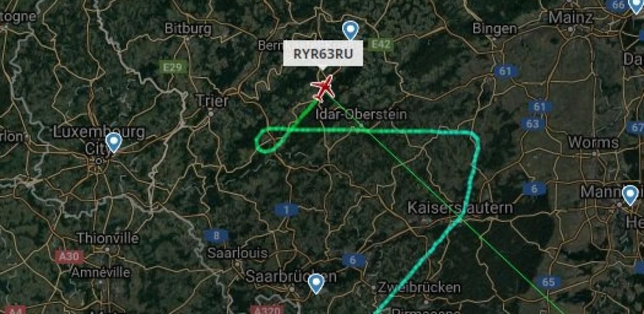Click the Mainz city label

pyautogui.click(x=571, y=17)
